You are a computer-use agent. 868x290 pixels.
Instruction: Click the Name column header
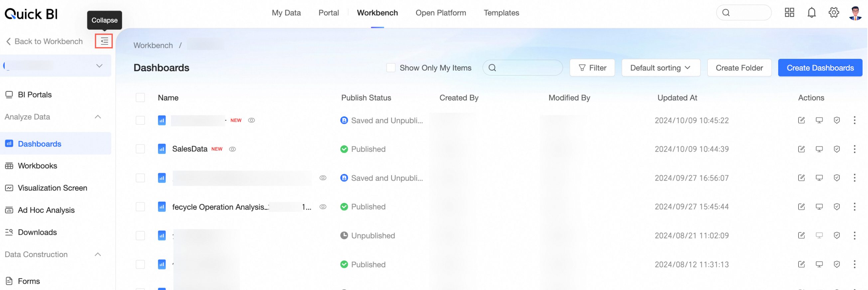168,98
